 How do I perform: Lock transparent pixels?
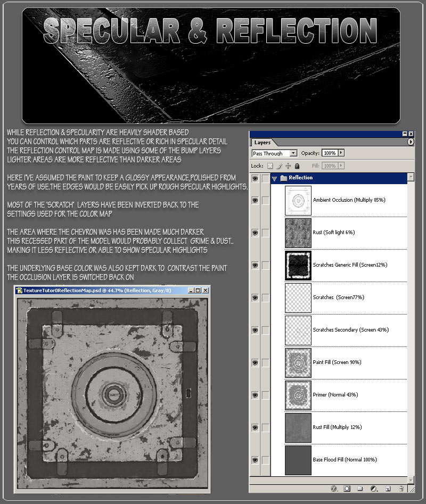pyautogui.click(x=270, y=166)
